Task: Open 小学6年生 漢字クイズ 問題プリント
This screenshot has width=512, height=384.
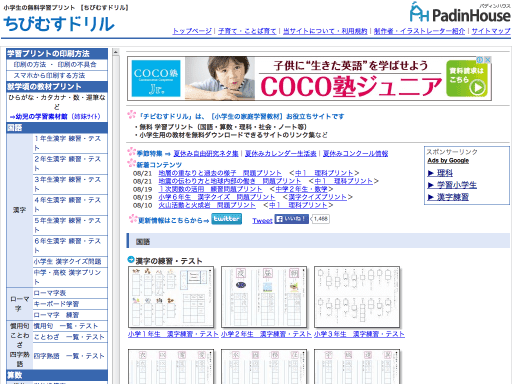Action: [x=217, y=197]
